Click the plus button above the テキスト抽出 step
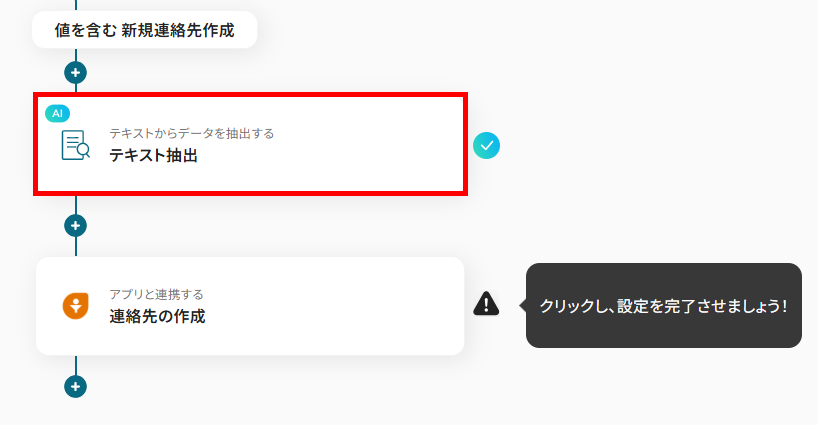 [76, 72]
